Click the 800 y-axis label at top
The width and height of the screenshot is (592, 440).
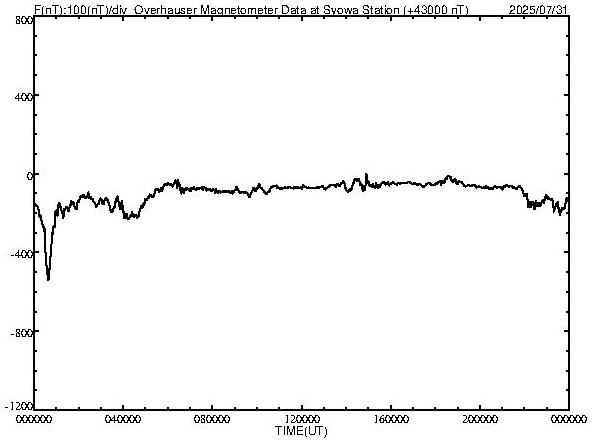coord(24,20)
